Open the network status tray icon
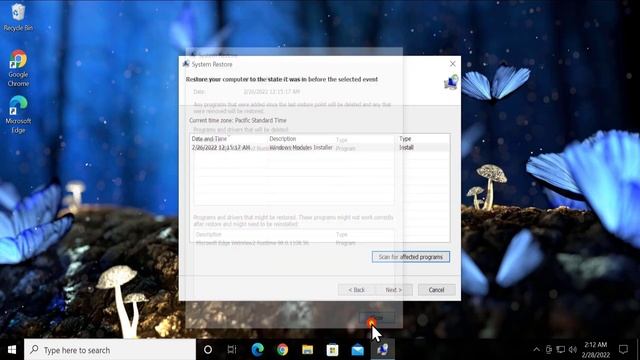 point(561,350)
